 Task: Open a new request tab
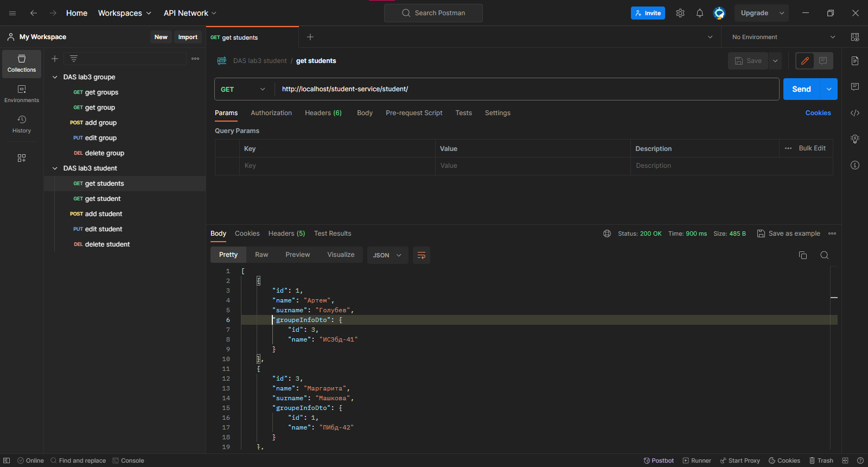pyautogui.click(x=310, y=37)
